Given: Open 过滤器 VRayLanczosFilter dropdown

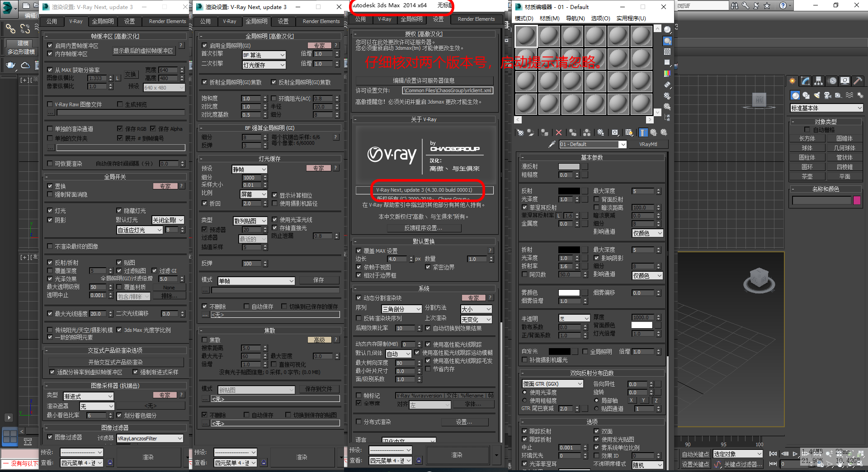Looking at the screenshot, I should pyautogui.click(x=150, y=438).
